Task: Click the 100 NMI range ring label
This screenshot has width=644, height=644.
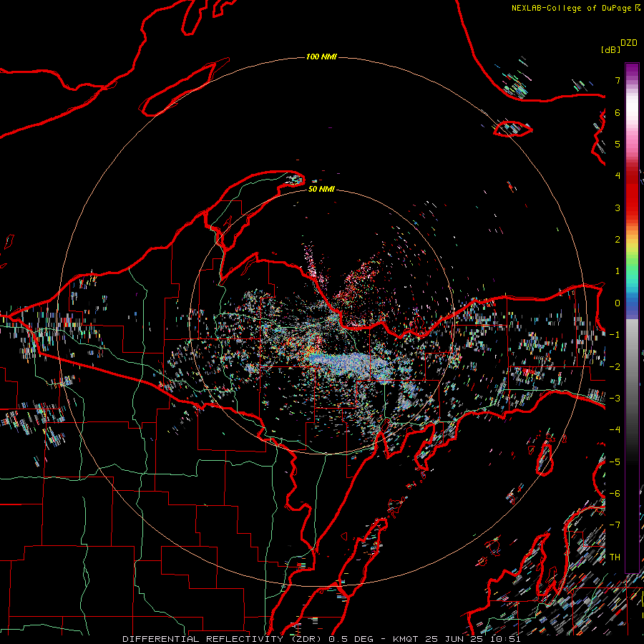Action: tap(321, 57)
